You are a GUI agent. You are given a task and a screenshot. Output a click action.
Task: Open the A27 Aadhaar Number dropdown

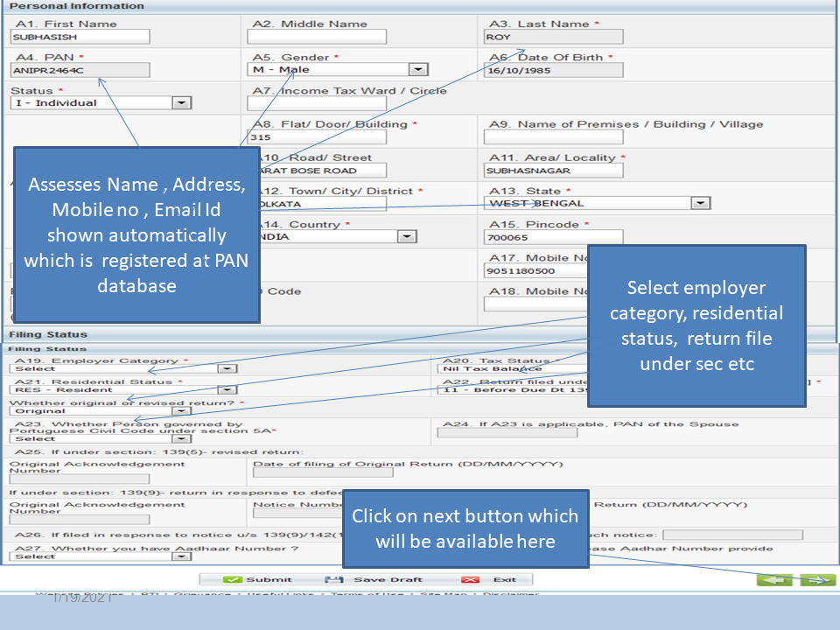click(182, 556)
